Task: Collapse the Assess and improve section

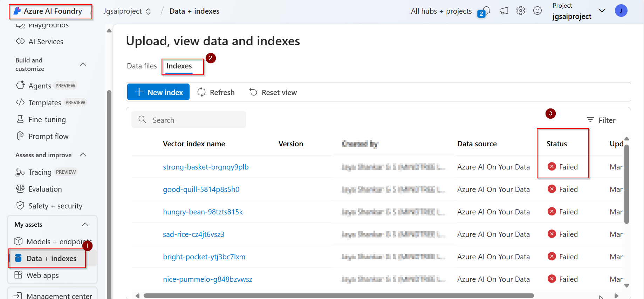Action: tap(83, 155)
